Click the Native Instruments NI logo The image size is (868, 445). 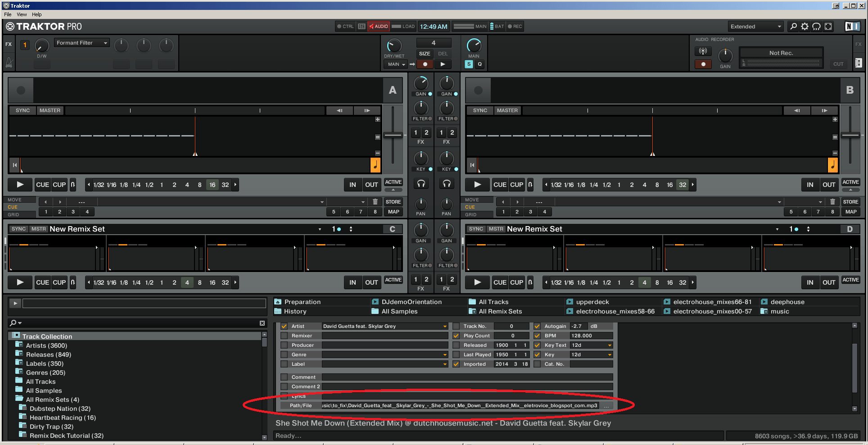(x=852, y=27)
